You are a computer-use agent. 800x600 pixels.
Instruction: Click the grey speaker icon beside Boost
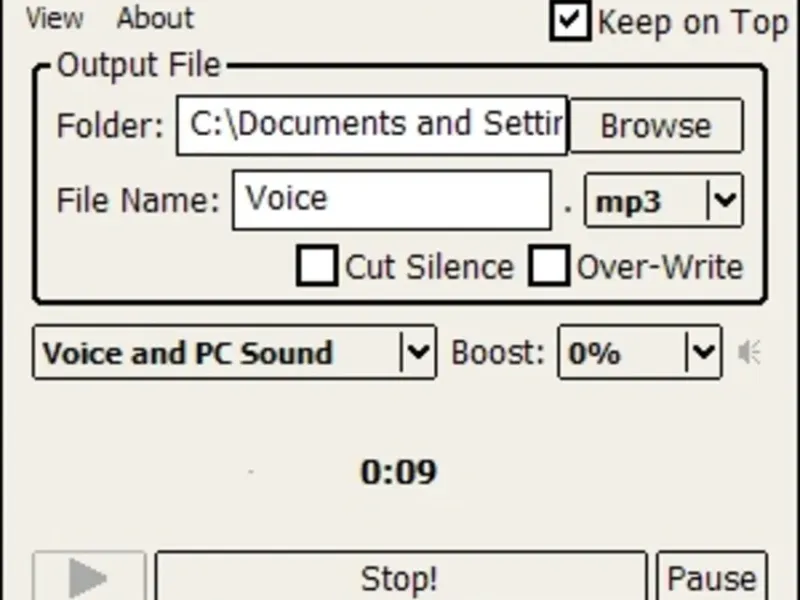click(749, 353)
